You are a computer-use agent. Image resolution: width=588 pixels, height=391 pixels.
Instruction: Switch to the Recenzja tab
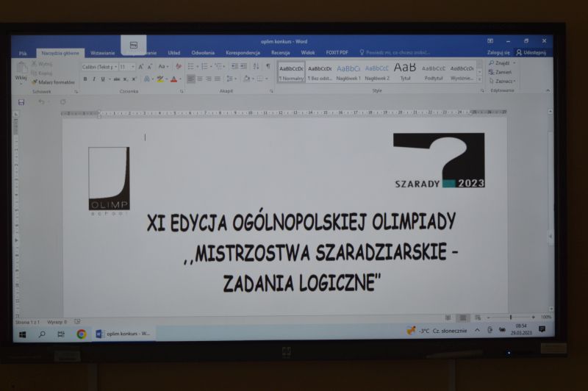pos(280,53)
